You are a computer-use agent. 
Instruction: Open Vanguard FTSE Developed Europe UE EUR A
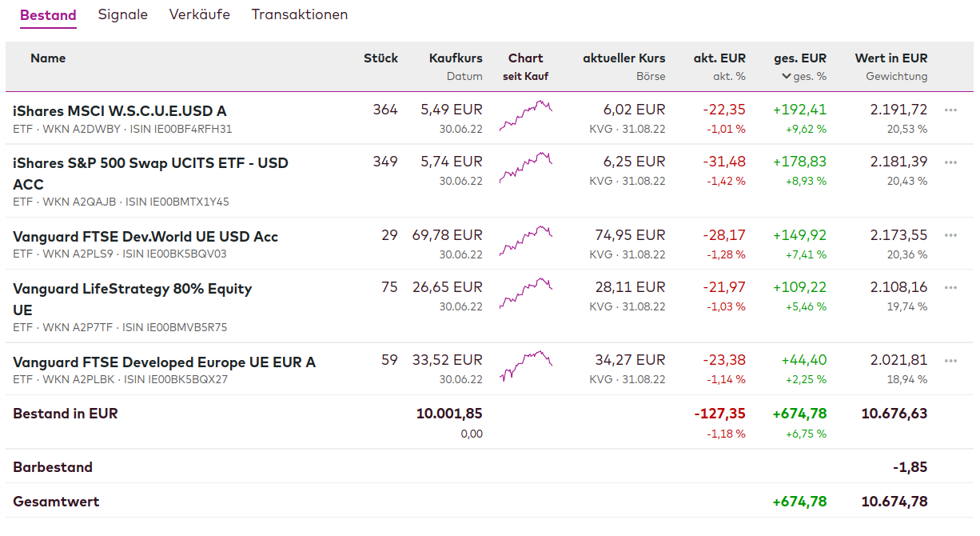tap(164, 362)
